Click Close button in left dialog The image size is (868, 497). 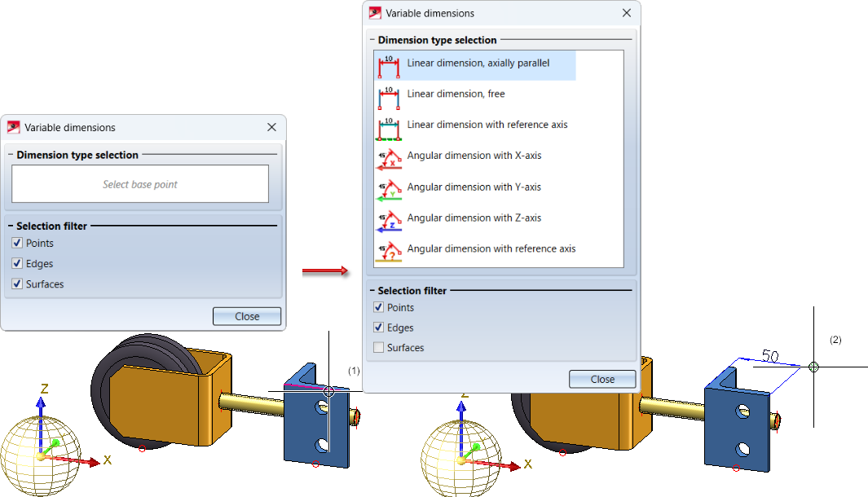247,317
